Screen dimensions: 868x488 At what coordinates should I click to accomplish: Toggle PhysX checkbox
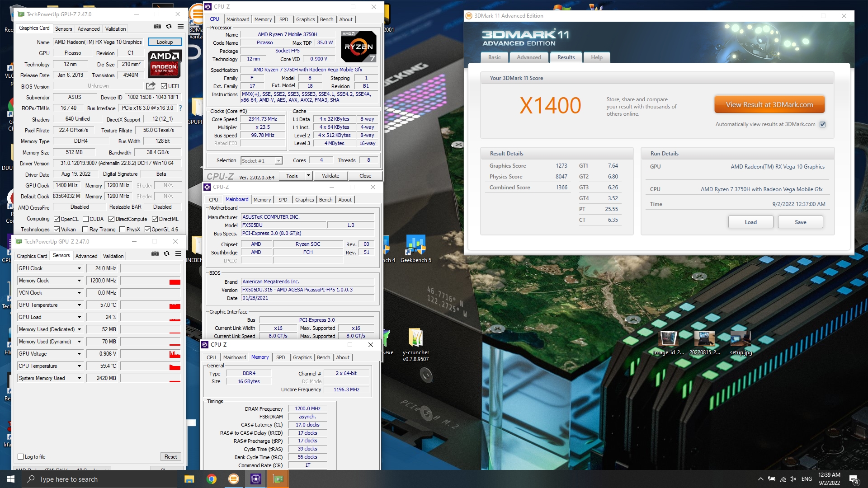click(x=122, y=230)
